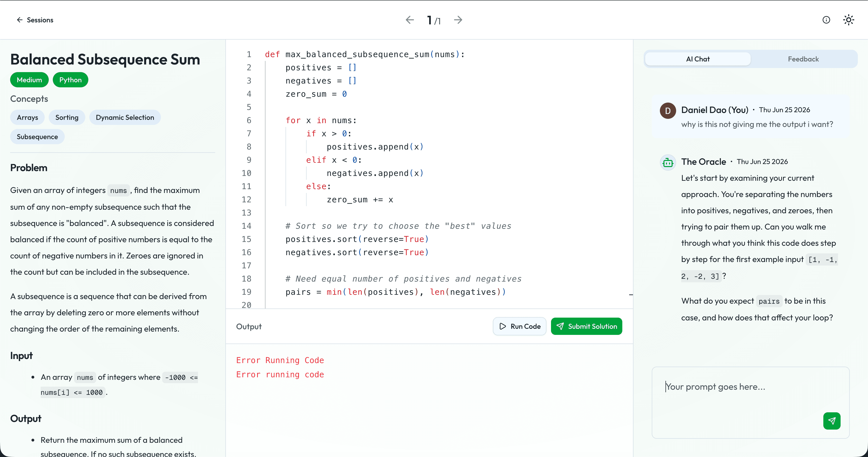This screenshot has height=457, width=868.
Task: Click the Output panel label
Action: tap(249, 326)
